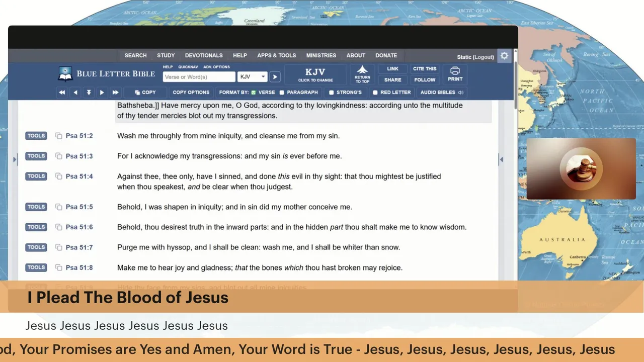Go to the previous chapter with the single-left arrow

75,93
